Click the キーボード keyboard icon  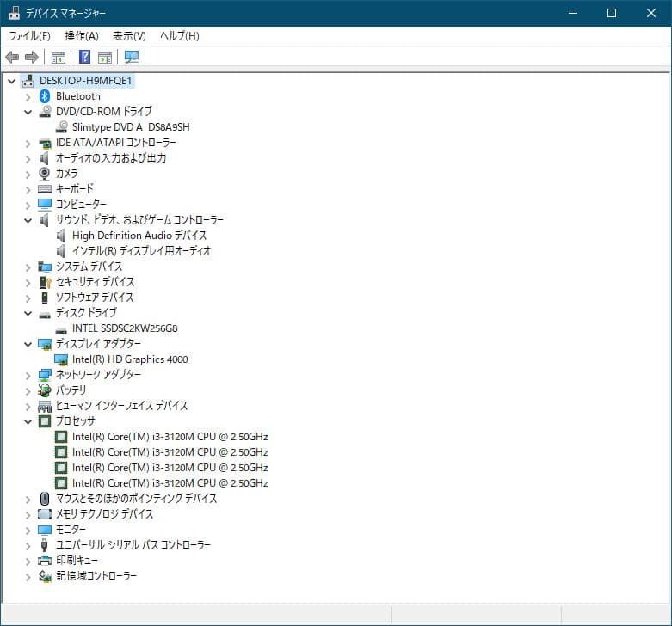tap(45, 189)
